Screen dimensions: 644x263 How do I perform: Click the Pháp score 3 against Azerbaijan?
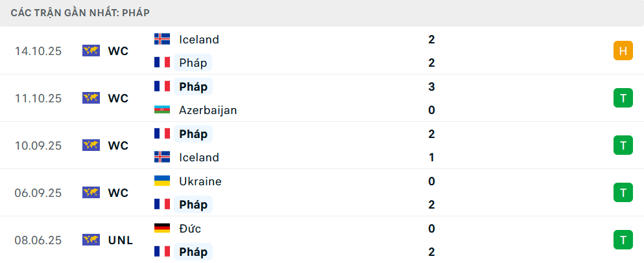431,86
